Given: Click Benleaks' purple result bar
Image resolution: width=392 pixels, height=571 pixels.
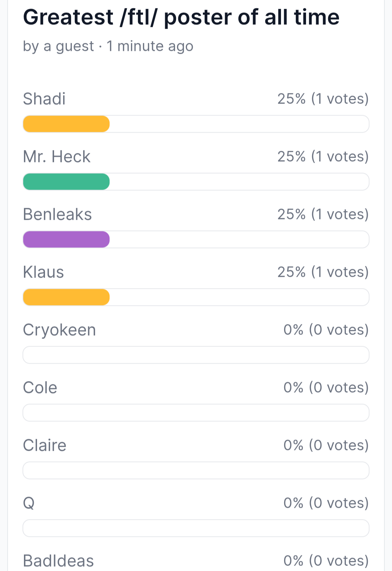Looking at the screenshot, I should coord(66,239).
